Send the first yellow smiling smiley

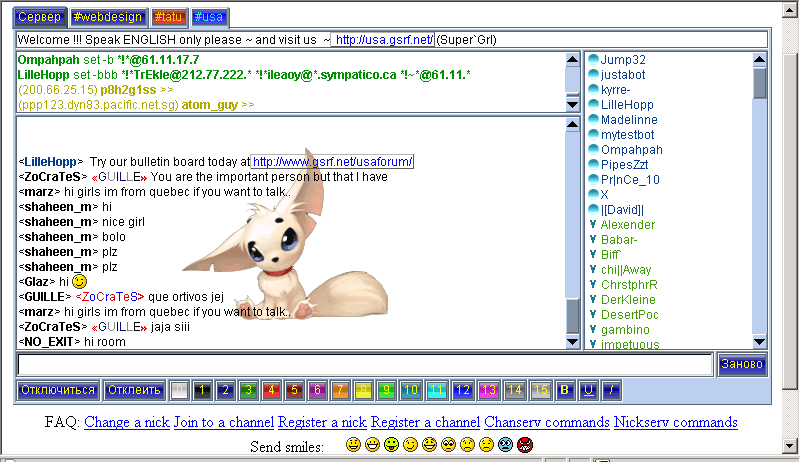point(353,445)
